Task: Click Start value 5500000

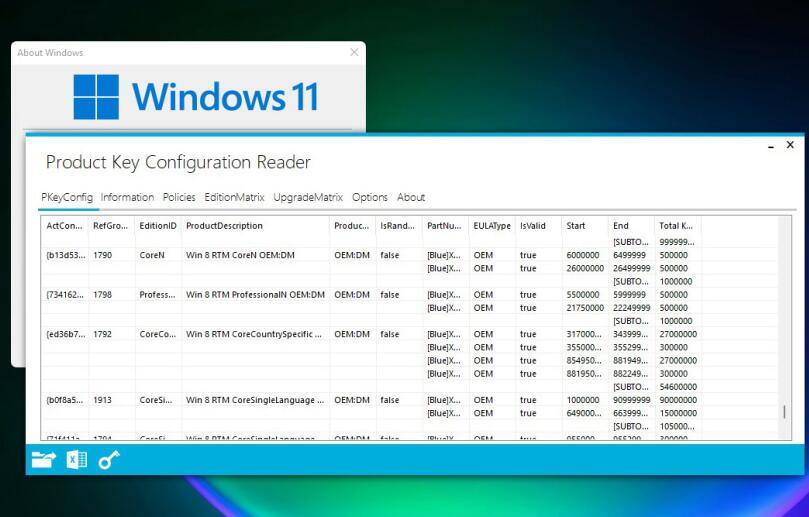Action: [583, 295]
